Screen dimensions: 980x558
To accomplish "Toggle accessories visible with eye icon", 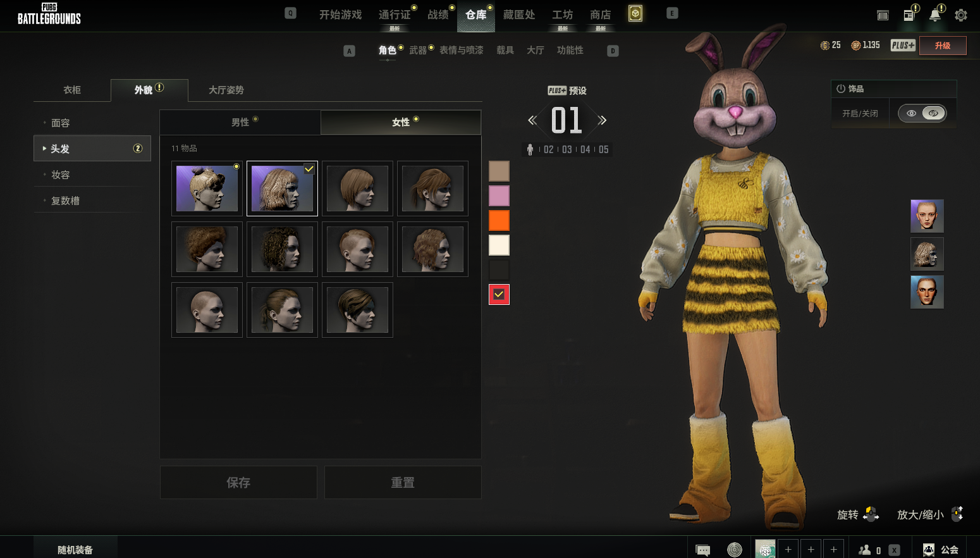I will click(x=911, y=113).
